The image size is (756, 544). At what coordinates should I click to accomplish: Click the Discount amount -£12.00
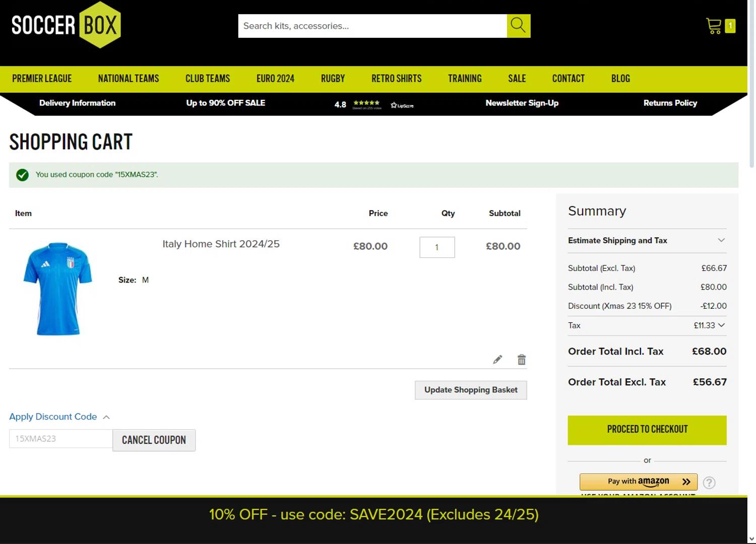(x=714, y=306)
